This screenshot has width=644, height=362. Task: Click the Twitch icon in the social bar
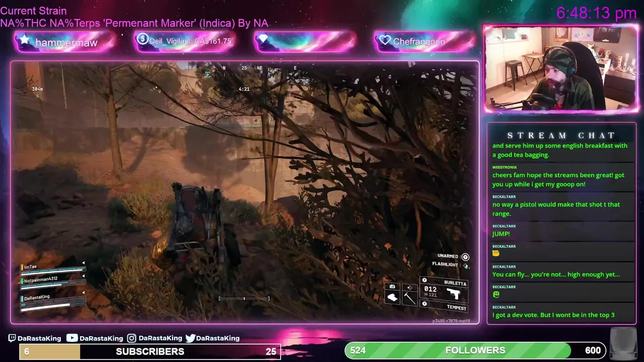click(12, 338)
